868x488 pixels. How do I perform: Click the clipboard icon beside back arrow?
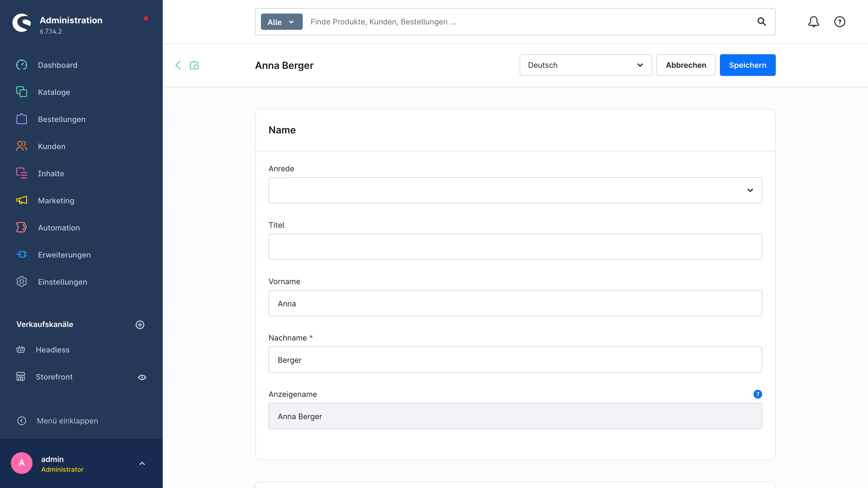194,65
